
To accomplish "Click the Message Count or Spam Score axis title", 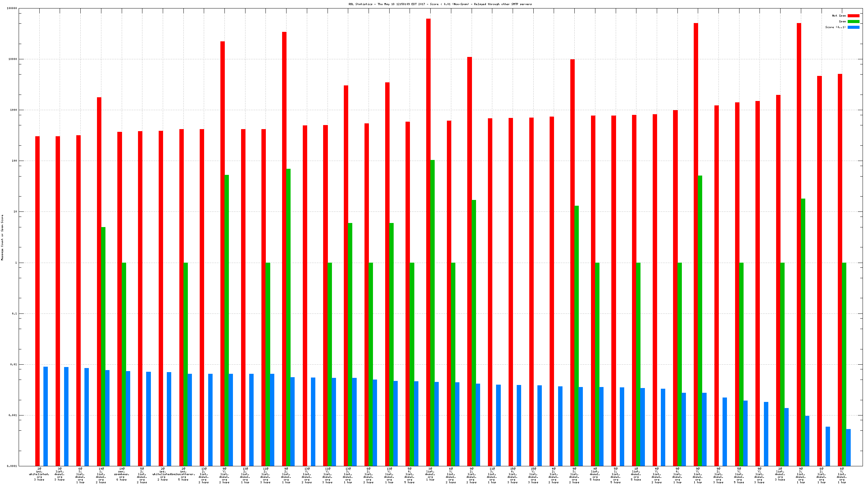I will [2, 237].
